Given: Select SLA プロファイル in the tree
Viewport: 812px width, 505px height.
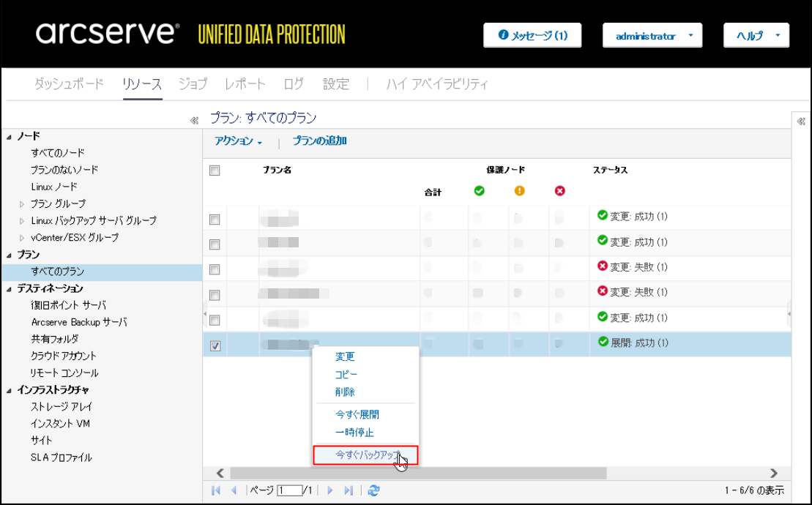Looking at the screenshot, I should tap(61, 457).
